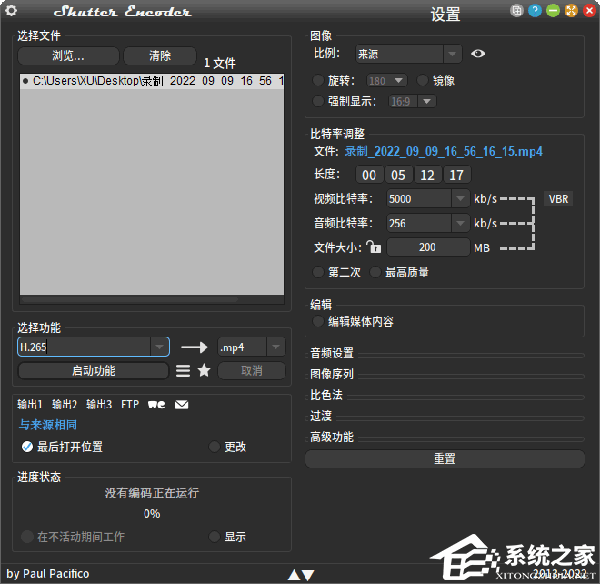Open the help question mark icon

pos(535,10)
